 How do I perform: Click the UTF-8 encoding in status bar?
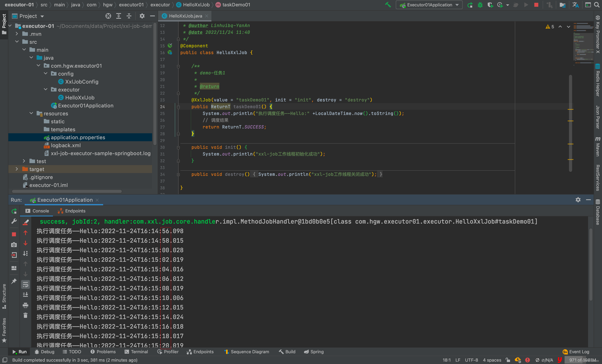[x=471, y=360]
